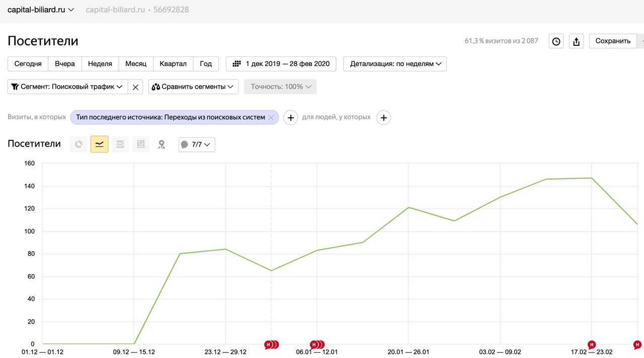Image resolution: width=644 pixels, height=358 pixels.
Task: Click the y-axis value 160
Action: (x=29, y=164)
